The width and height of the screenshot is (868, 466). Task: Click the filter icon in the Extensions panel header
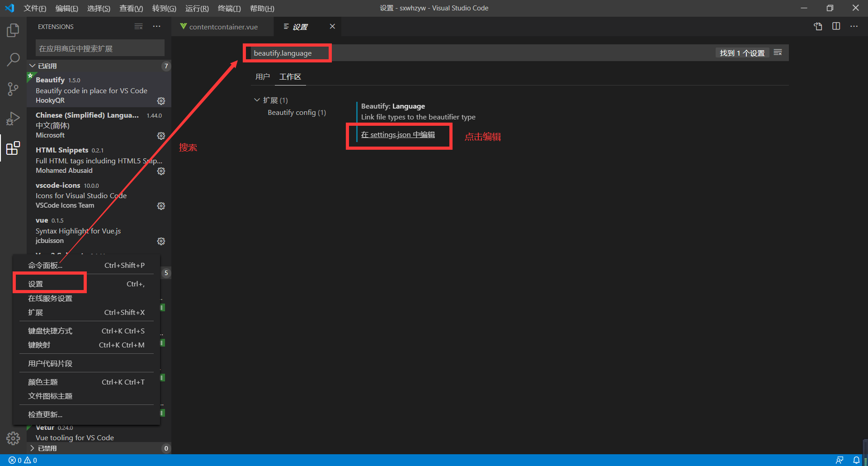pos(138,26)
